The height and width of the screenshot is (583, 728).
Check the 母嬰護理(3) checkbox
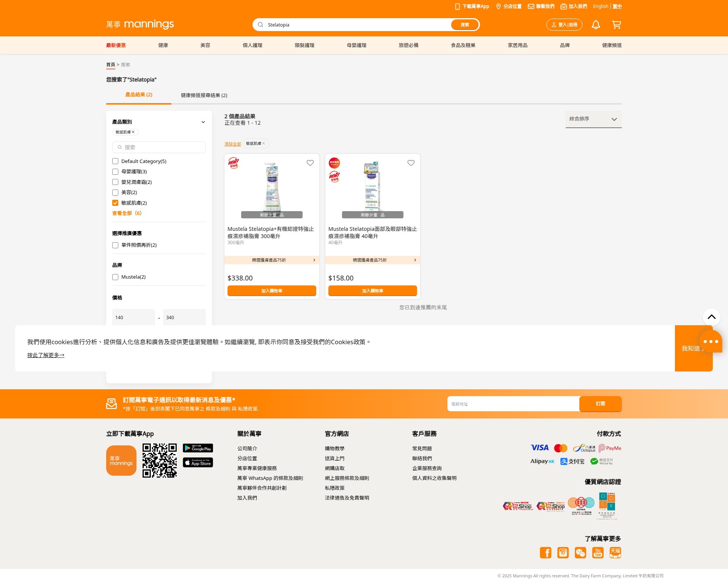(x=115, y=172)
